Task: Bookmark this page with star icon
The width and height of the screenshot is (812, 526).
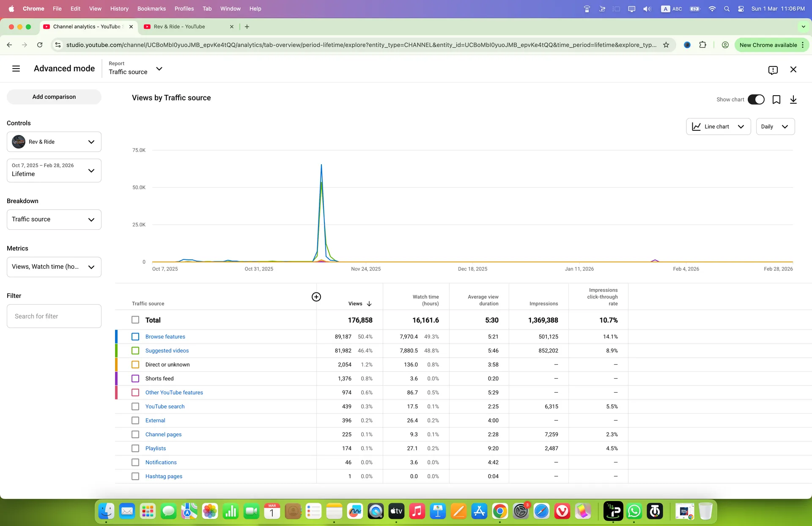Action: [x=666, y=45]
